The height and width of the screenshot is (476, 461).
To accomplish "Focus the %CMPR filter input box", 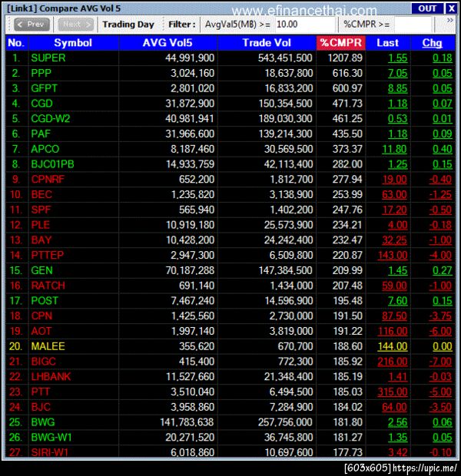I will click(x=413, y=25).
